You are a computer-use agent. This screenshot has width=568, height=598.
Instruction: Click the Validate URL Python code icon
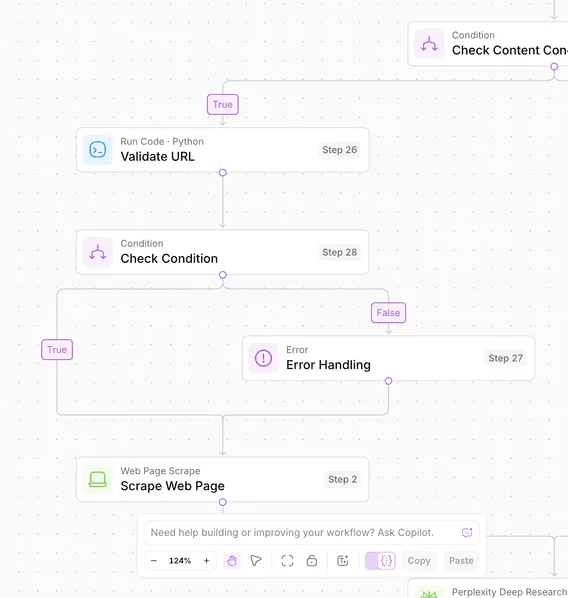coord(98,150)
